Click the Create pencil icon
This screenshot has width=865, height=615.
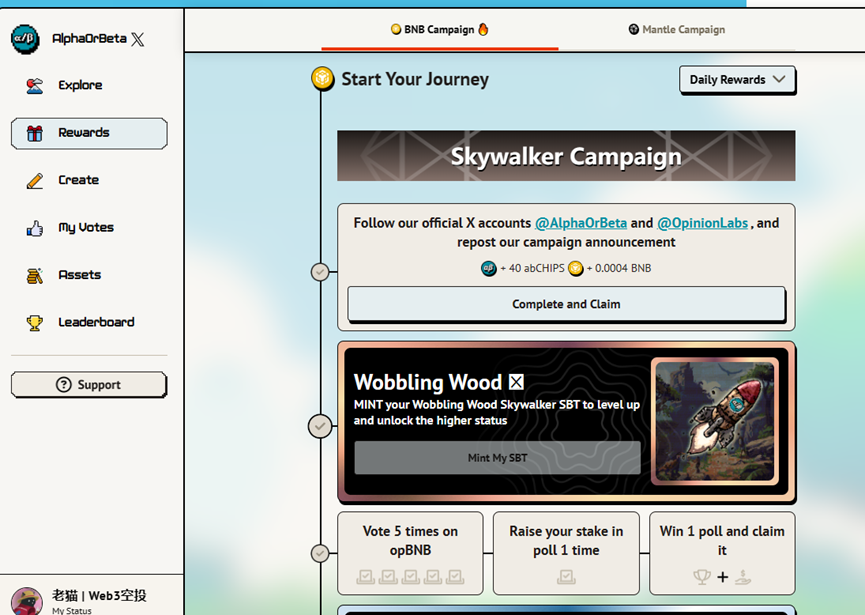(35, 181)
